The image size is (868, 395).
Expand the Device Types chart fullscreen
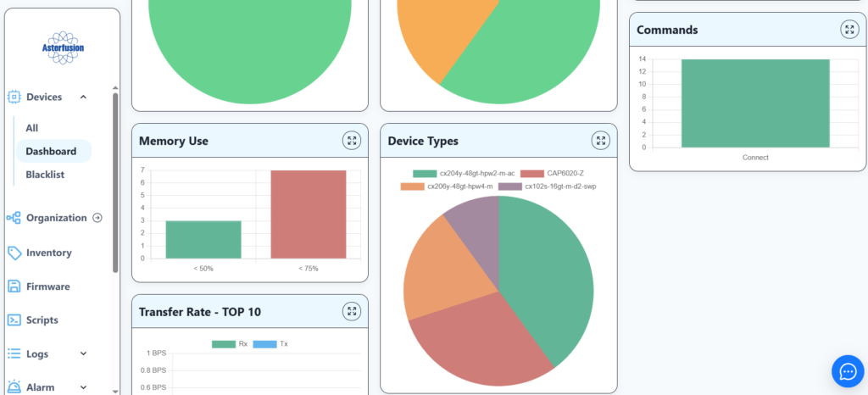coord(600,141)
